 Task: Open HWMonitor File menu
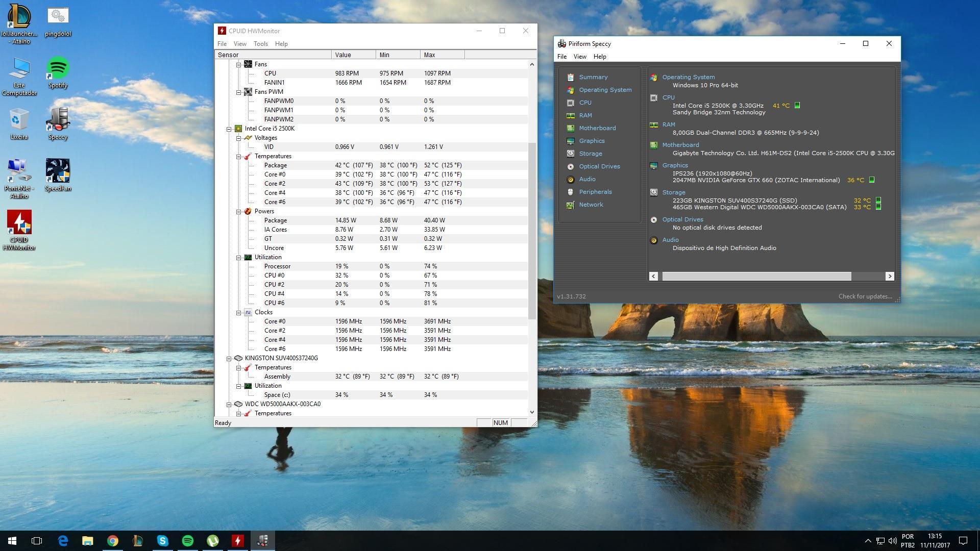tap(222, 44)
